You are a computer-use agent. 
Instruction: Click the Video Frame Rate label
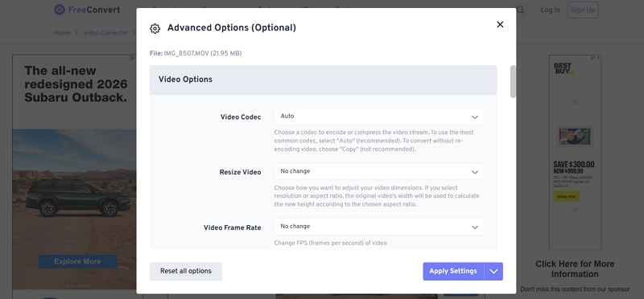click(233, 227)
